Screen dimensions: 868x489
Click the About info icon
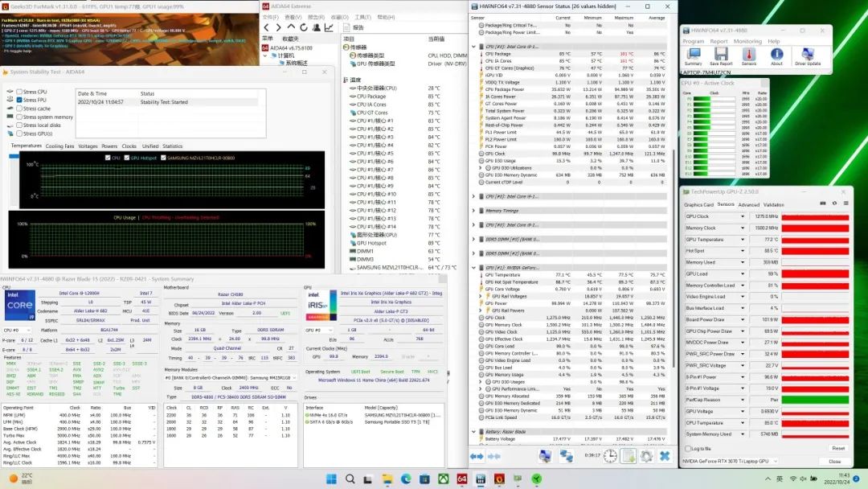[776, 55]
